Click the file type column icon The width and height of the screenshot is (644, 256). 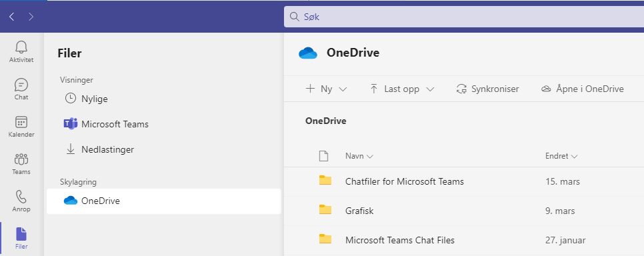tap(324, 156)
